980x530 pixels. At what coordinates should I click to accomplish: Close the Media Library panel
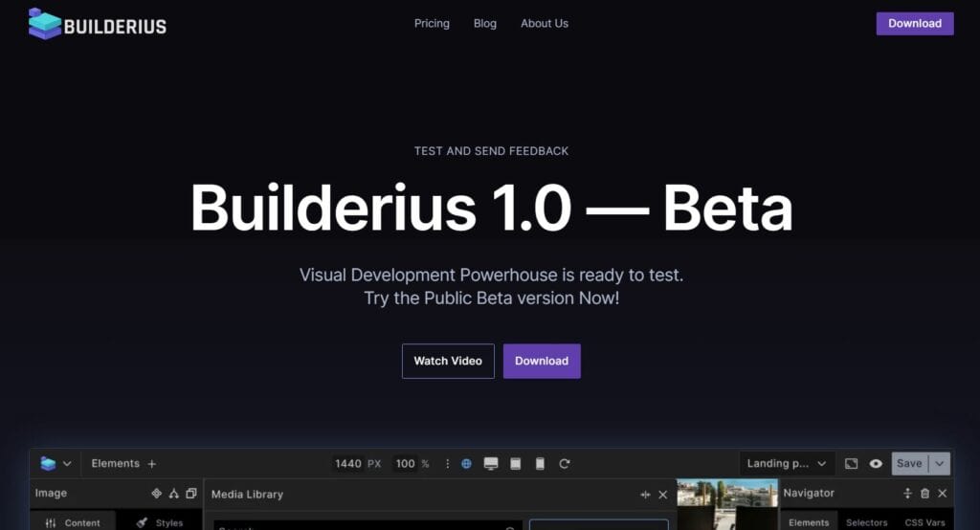(663, 495)
